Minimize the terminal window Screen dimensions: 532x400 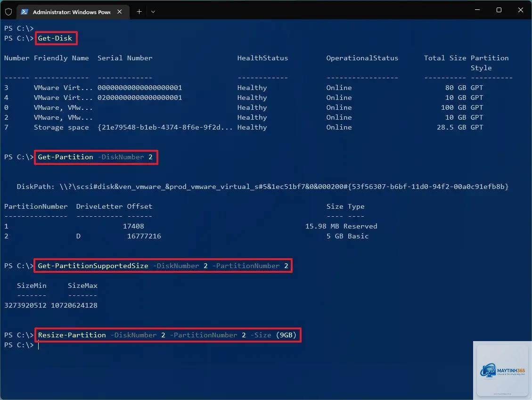(477, 10)
